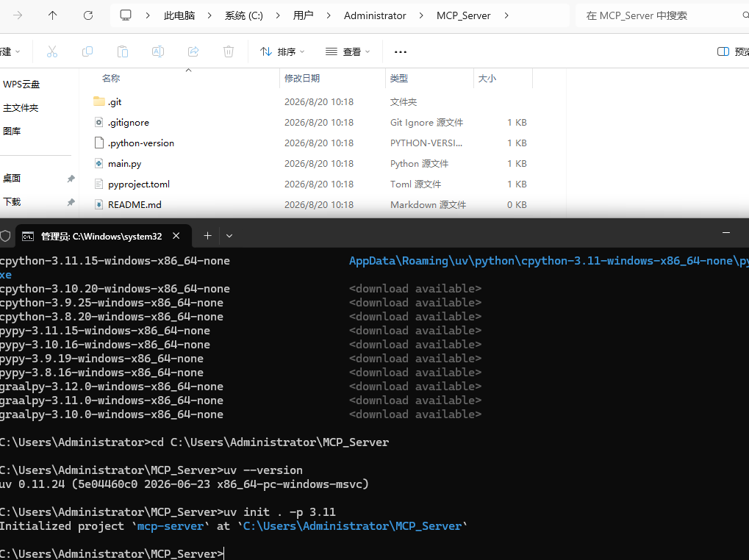The width and height of the screenshot is (749, 560).
Task: Open the three-dots more options menu
Action: (401, 51)
